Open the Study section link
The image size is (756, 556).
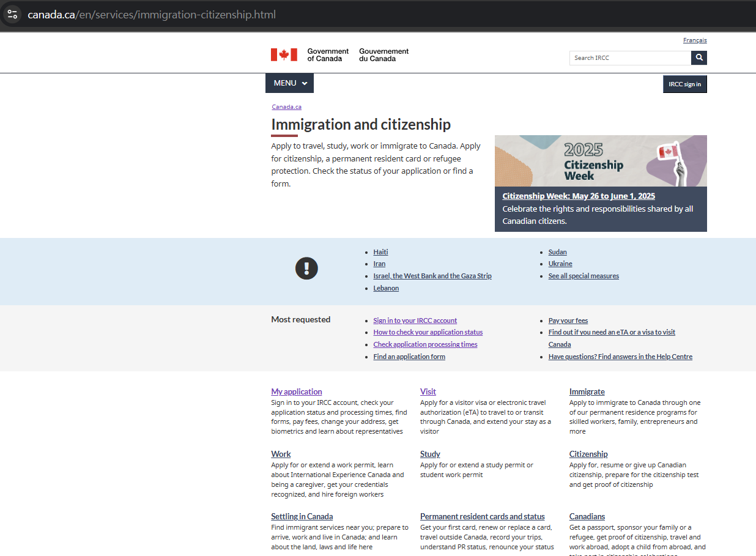point(430,454)
